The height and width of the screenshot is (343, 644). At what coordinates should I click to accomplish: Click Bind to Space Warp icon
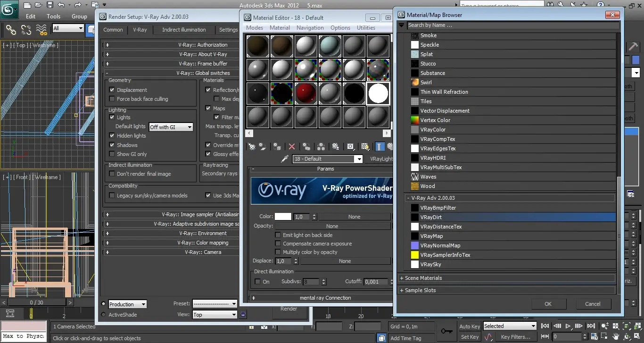[x=42, y=30]
